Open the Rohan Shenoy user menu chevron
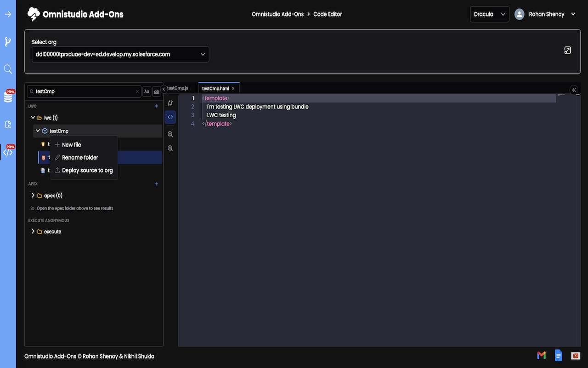This screenshot has width=588, height=368. pos(573,14)
